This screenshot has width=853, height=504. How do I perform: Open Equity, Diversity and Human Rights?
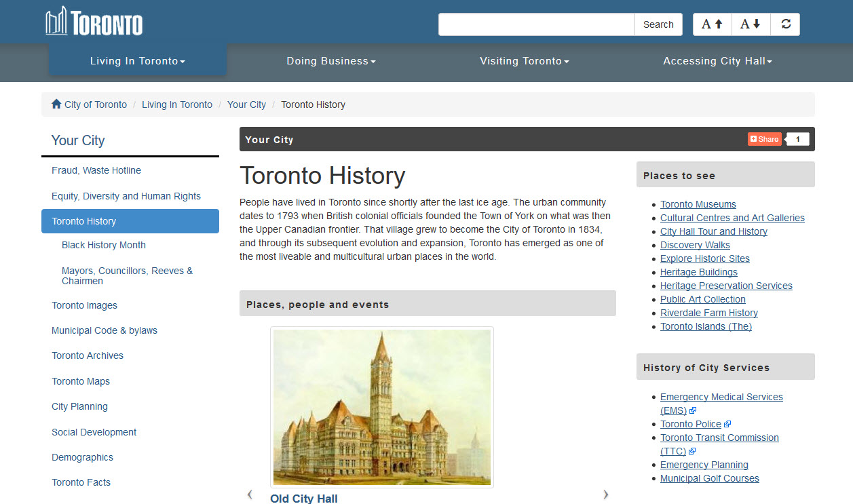click(126, 196)
